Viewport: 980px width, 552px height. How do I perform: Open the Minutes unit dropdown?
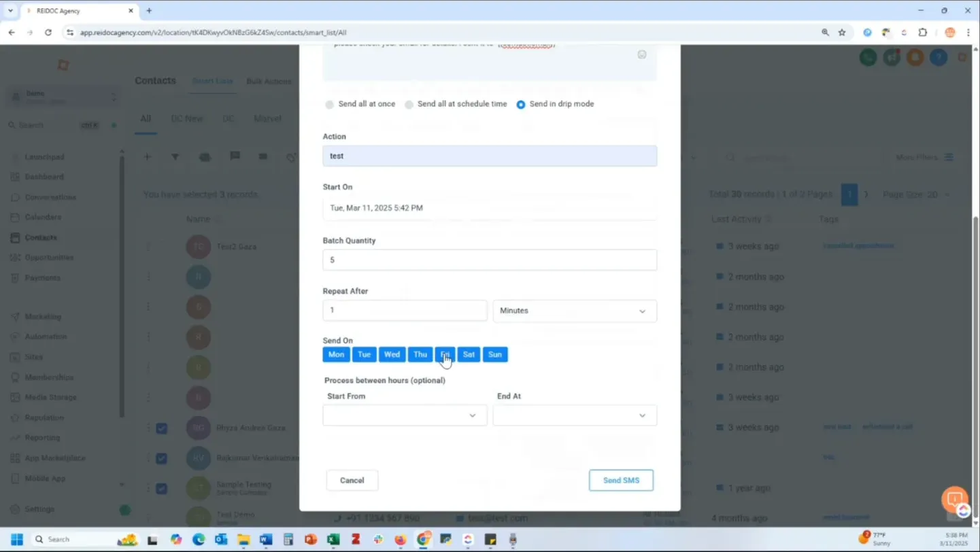tap(575, 311)
